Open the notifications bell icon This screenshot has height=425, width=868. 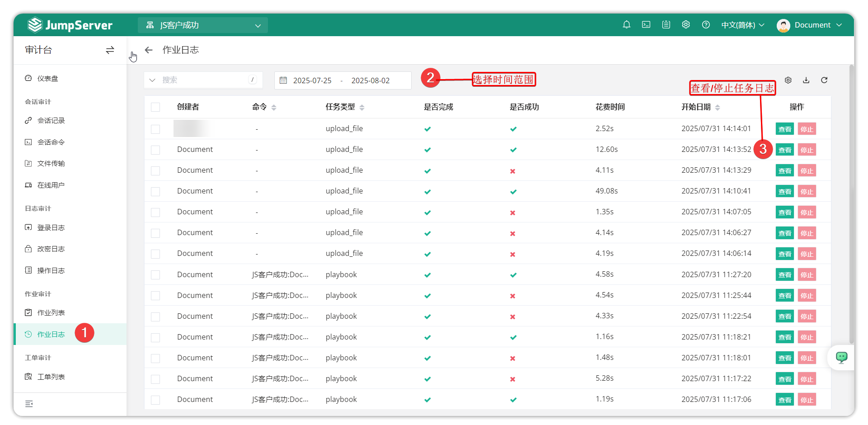click(626, 25)
